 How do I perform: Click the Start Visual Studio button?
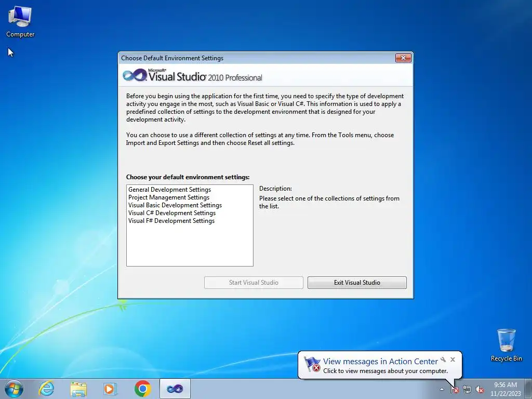(x=254, y=282)
